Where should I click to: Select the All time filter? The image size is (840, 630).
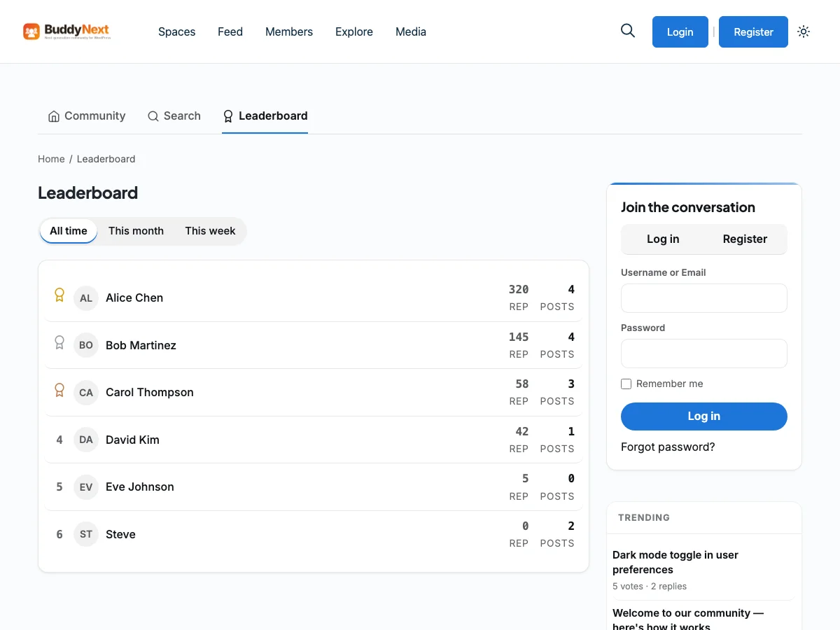(x=69, y=231)
